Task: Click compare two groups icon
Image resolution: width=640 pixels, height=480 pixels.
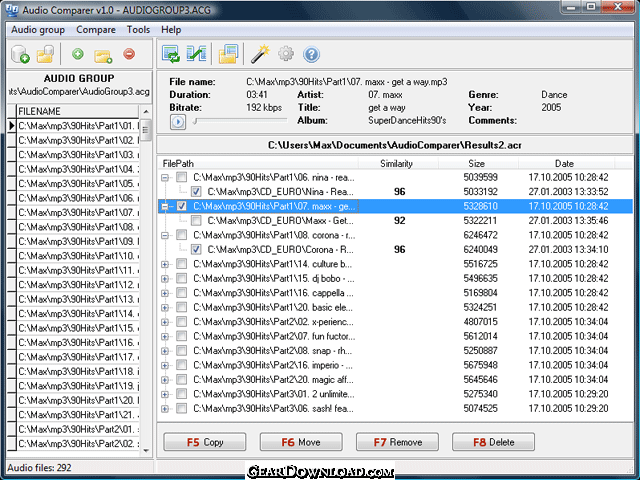Action: 196,54
